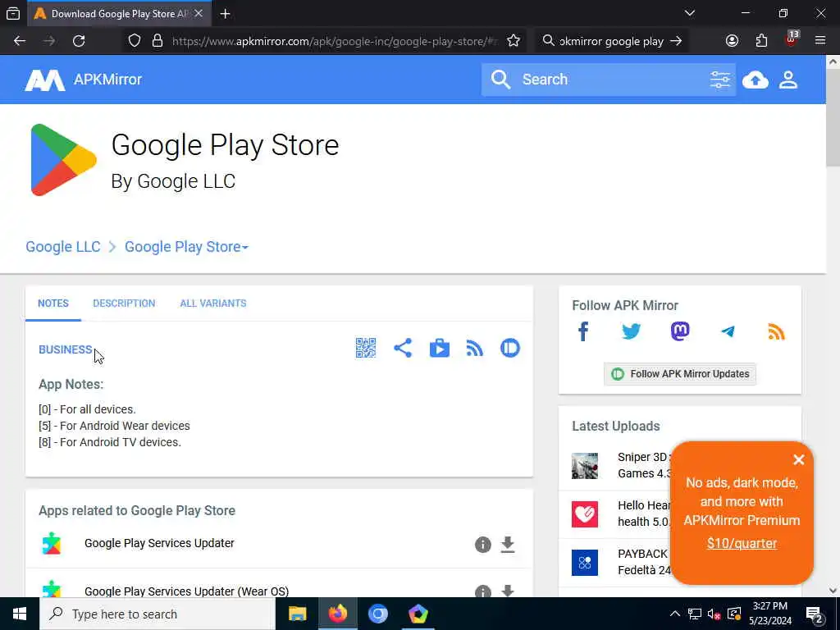Click the Business category link
Viewport: 840px width, 630px height.
coord(66,349)
